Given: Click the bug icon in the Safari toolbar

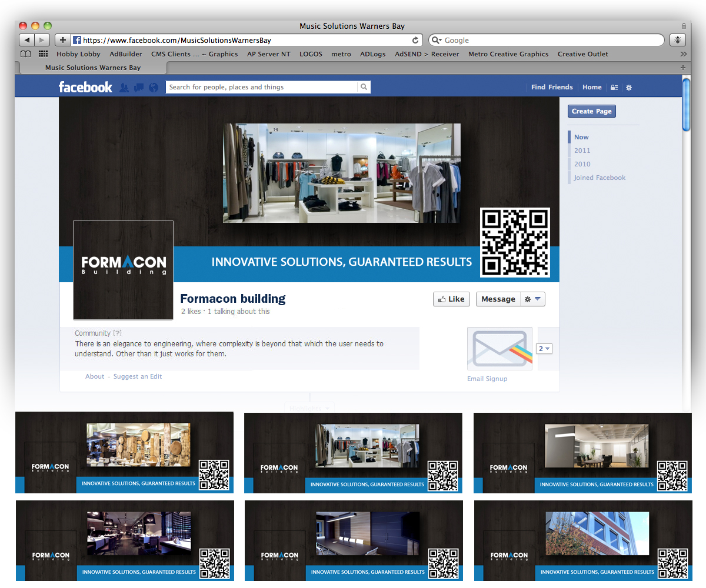Looking at the screenshot, I should [x=677, y=40].
